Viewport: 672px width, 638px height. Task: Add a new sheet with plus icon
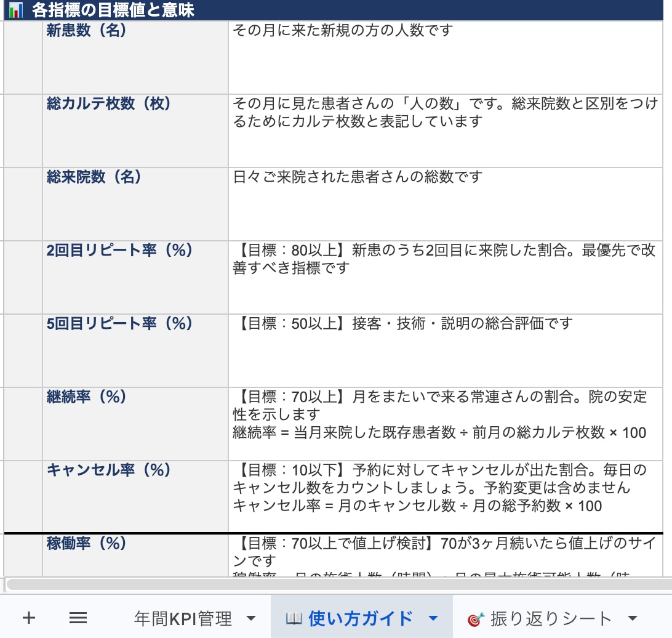pos(29,618)
